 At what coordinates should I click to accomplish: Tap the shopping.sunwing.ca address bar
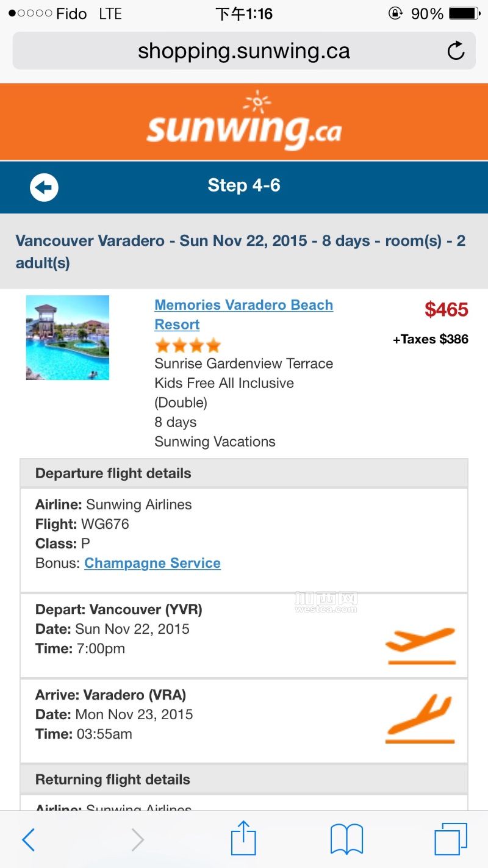(x=244, y=51)
